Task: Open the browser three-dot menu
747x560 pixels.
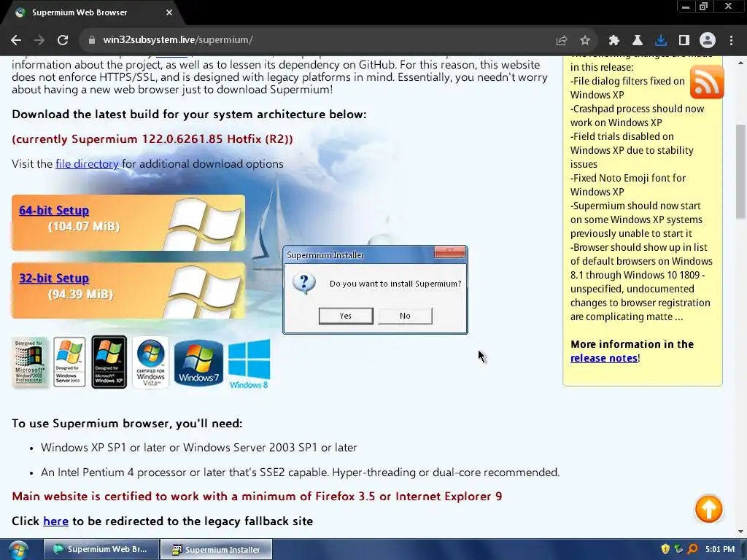Action: pos(731,41)
